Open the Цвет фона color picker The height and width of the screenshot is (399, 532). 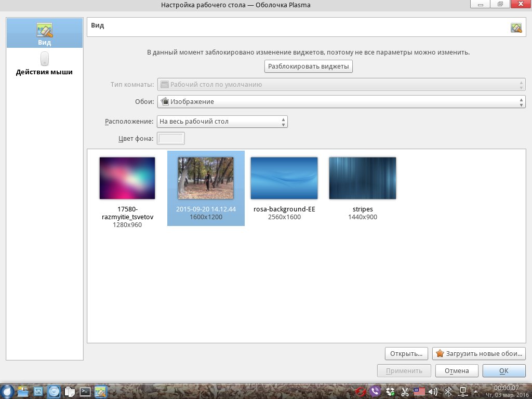coord(171,138)
